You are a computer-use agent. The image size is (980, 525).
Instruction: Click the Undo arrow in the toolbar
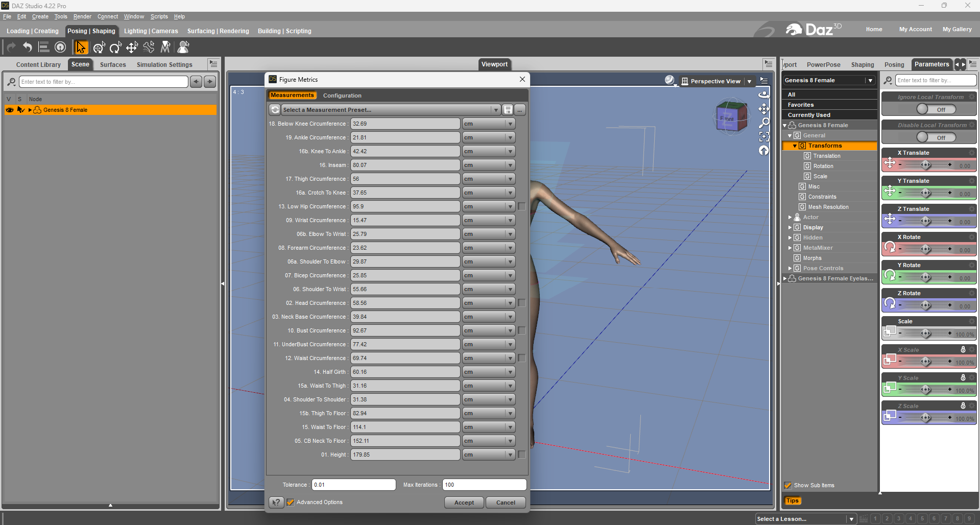pyautogui.click(x=28, y=47)
